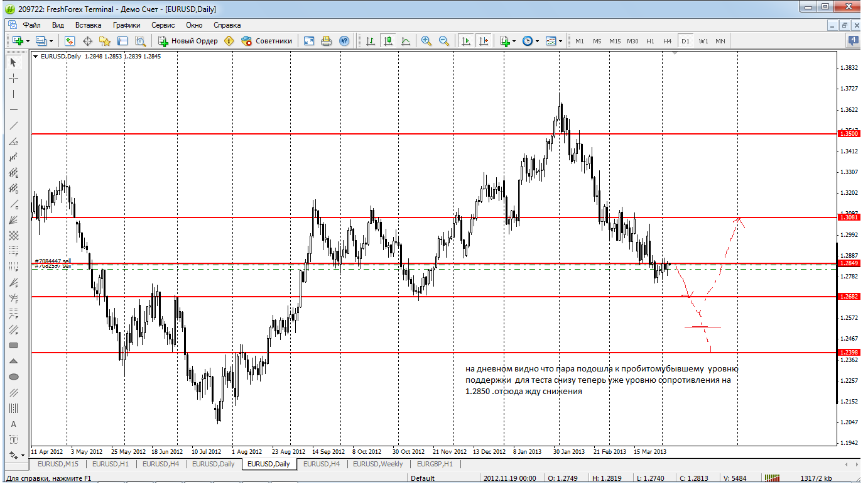Viewport: 868px width, 489px height.
Task: Open the Data Window crosshair-circle icon
Action: [x=87, y=41]
